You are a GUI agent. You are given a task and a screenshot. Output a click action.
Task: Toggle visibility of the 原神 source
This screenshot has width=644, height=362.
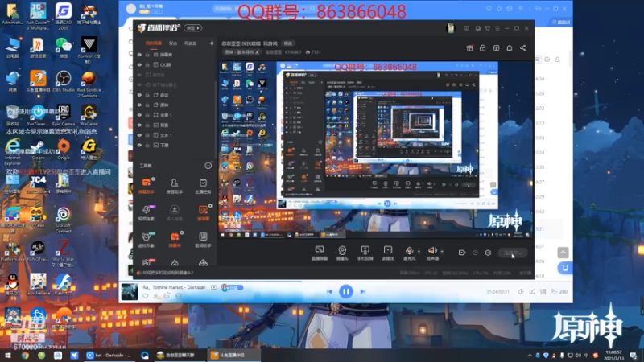click(139, 105)
